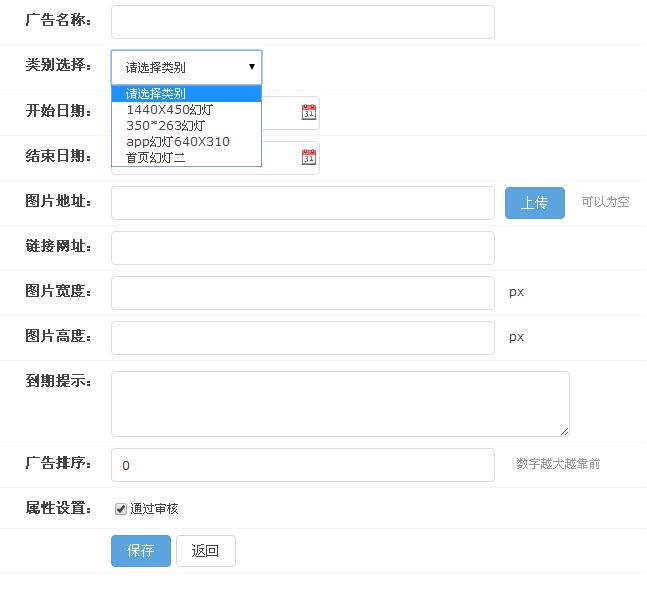Click the 图片高度 height field
The width and height of the screenshot is (647, 598).
pyautogui.click(x=302, y=338)
